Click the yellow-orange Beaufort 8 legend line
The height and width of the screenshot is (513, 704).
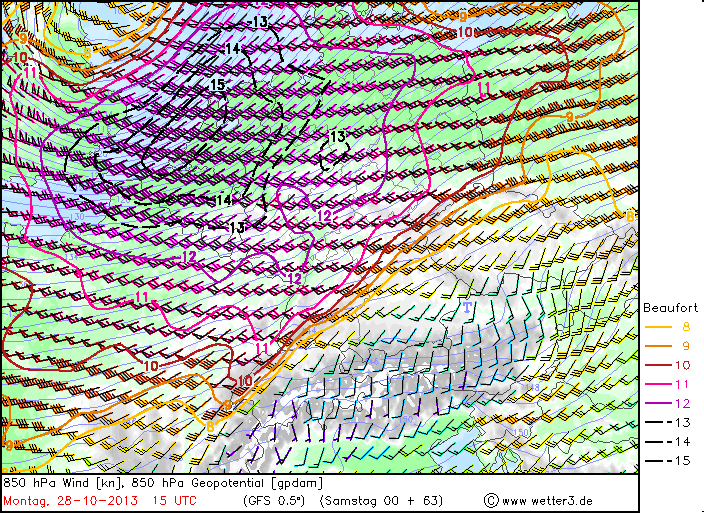658,327
